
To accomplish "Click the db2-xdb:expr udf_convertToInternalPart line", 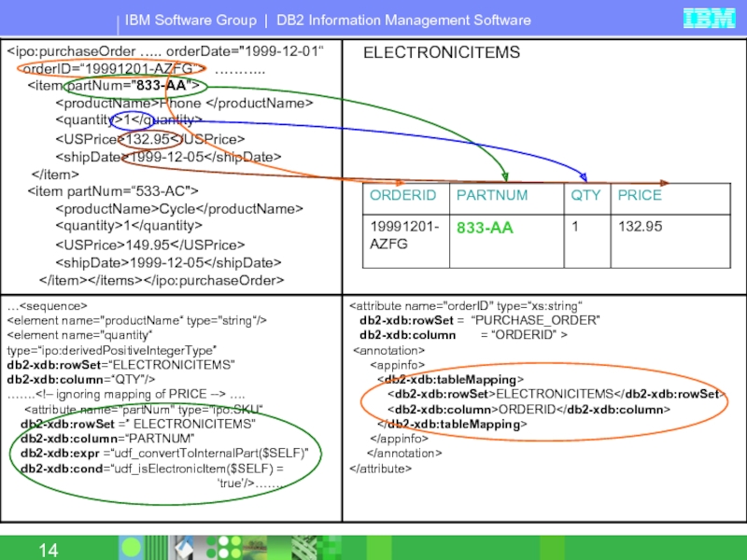I will click(x=164, y=453).
